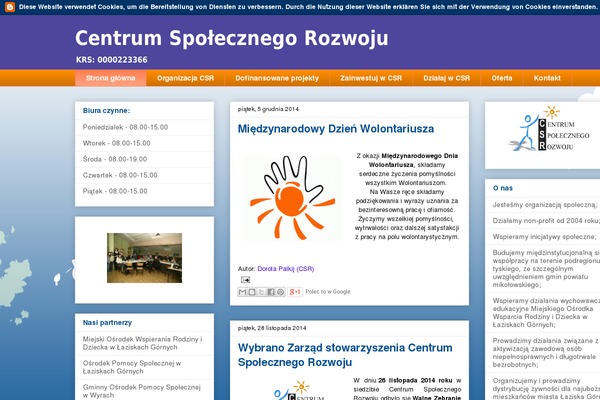Click the 'Biura czynne:' heading
Image resolution: width=600 pixels, height=400 pixels.
pos(106,111)
